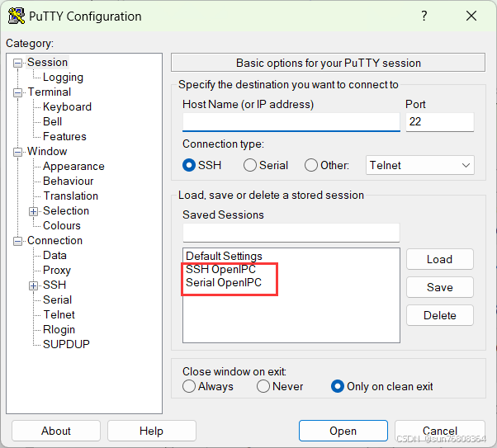Focus the Port field showing 22
The height and width of the screenshot is (448, 497).
440,122
